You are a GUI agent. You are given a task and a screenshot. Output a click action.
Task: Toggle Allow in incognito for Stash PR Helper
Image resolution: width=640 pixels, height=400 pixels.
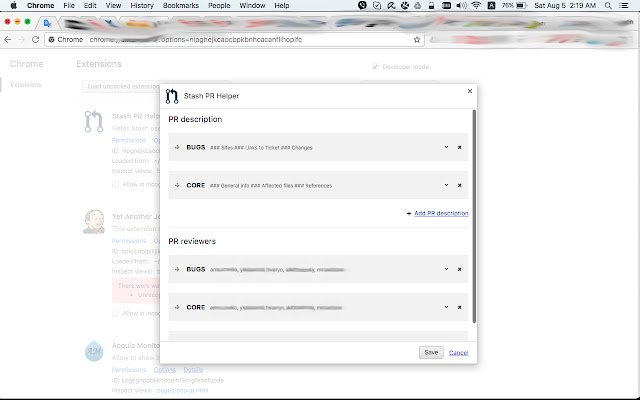(116, 184)
